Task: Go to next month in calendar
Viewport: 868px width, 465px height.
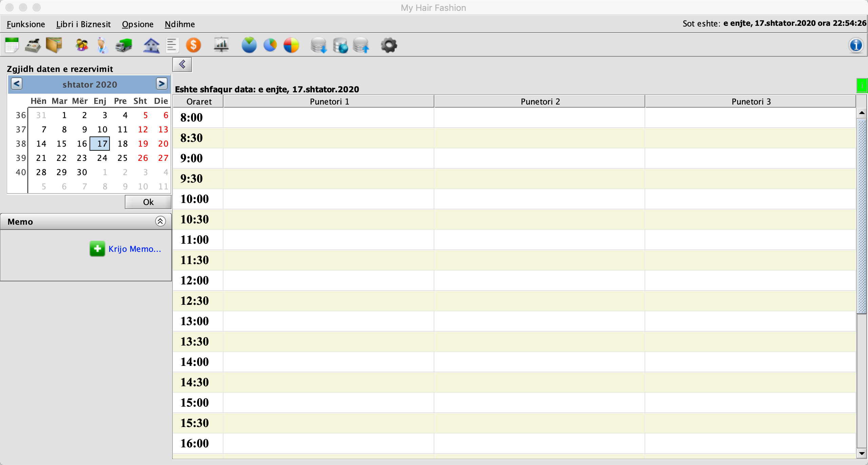Action: point(162,83)
